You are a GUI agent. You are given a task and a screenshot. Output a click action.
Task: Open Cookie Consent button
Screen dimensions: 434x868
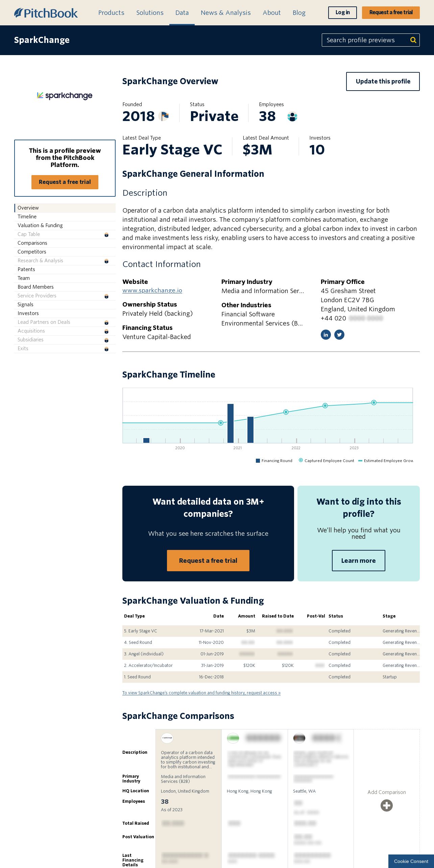pyautogui.click(x=411, y=861)
